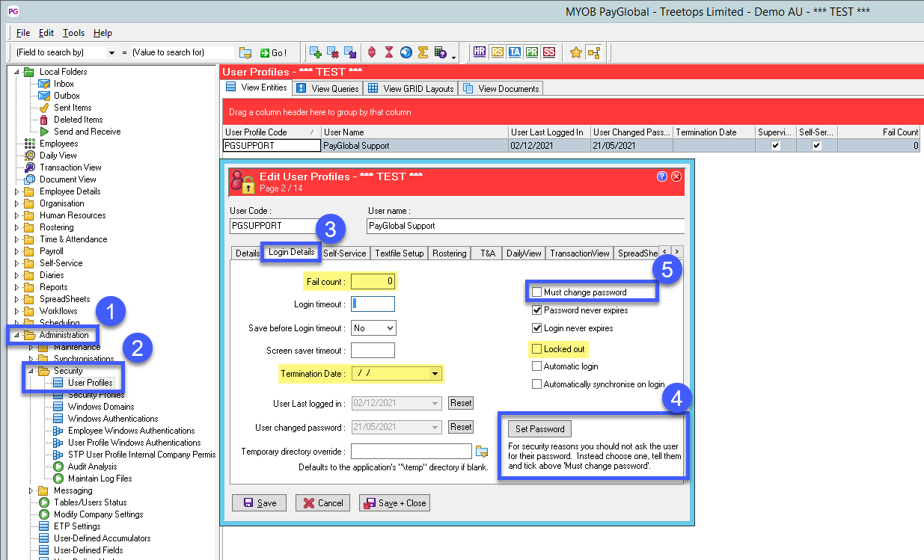Collapse the Administration folder
The width and height of the screenshot is (924, 560).
(x=17, y=335)
